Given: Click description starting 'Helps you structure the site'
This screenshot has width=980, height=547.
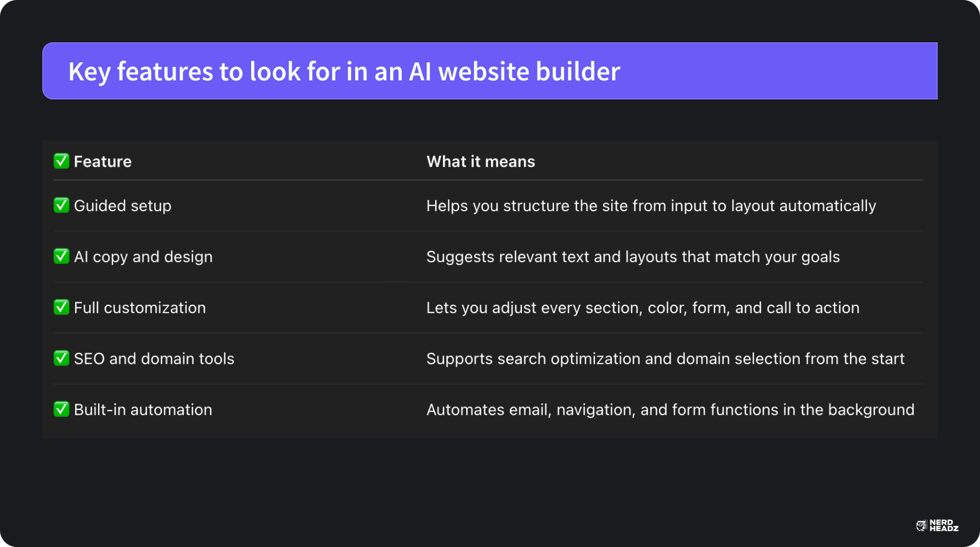Looking at the screenshot, I should point(651,206).
